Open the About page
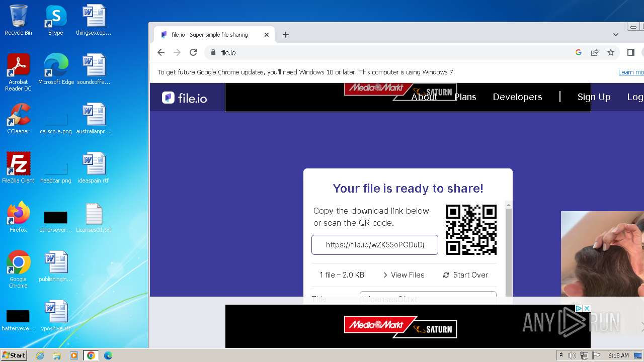 tap(424, 97)
